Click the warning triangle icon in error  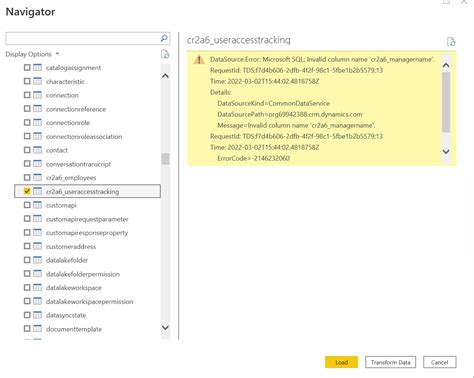(199, 60)
